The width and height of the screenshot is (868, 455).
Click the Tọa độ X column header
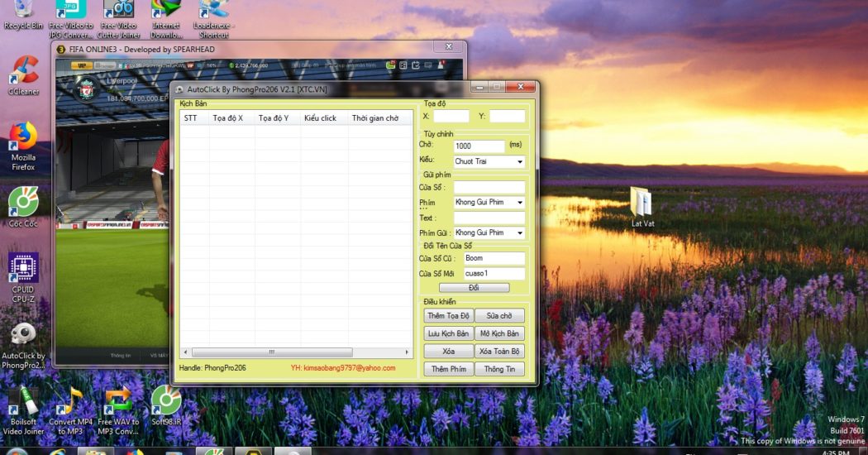[231, 118]
